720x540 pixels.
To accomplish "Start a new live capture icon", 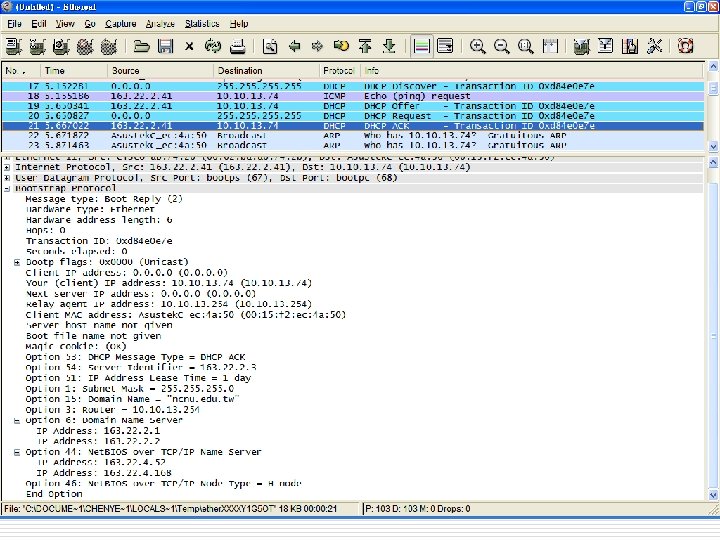I will pos(61,46).
